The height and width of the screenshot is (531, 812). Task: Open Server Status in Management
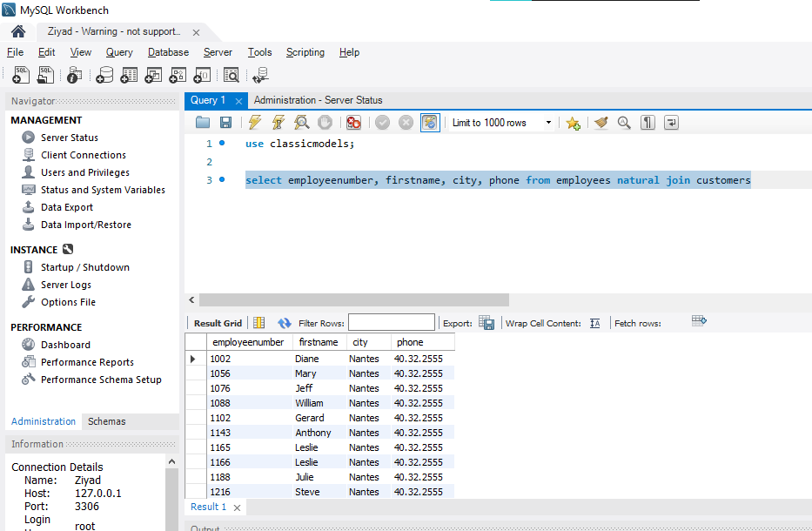tap(70, 138)
